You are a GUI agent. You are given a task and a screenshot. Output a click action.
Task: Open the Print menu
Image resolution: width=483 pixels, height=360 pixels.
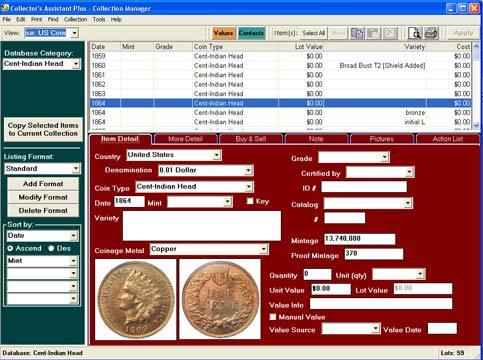(x=37, y=19)
